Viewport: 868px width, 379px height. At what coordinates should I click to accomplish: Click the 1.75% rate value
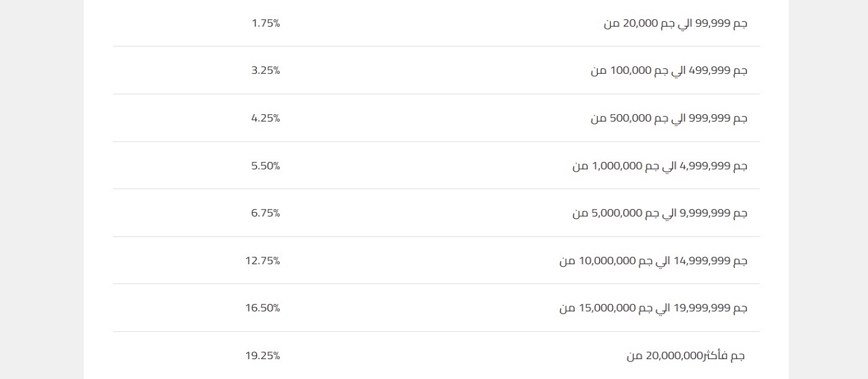(x=265, y=24)
